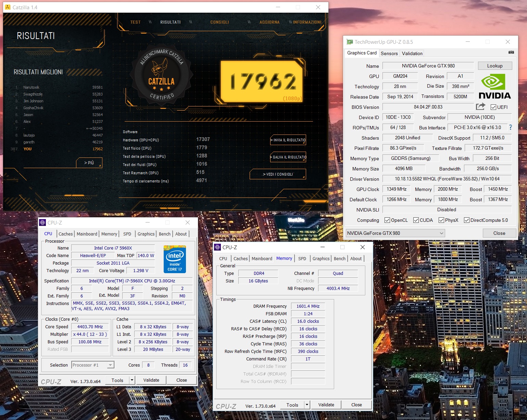Screen dimensions: 527x420
Task: Open the AGGIORNA tab in Catzilla
Action: coord(269,22)
